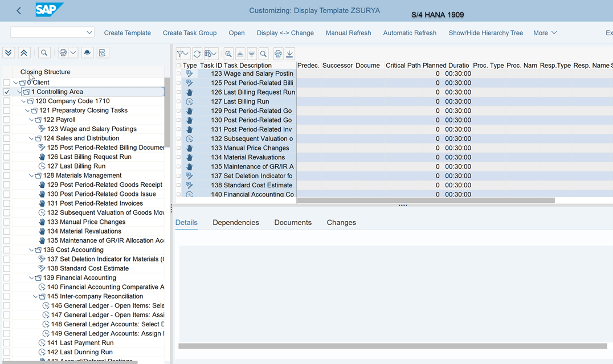The width and height of the screenshot is (613, 364).
Task: Switch to the Dependencies tab
Action: point(236,223)
